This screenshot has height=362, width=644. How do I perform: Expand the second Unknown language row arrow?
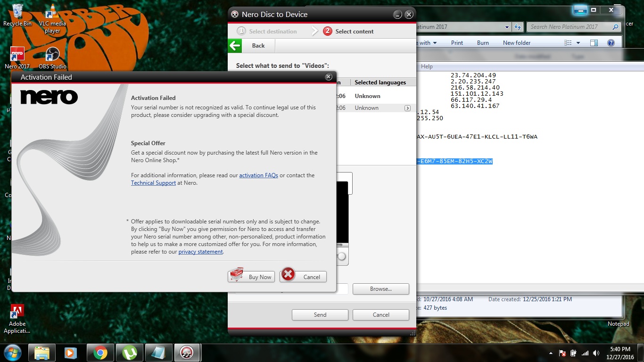407,108
